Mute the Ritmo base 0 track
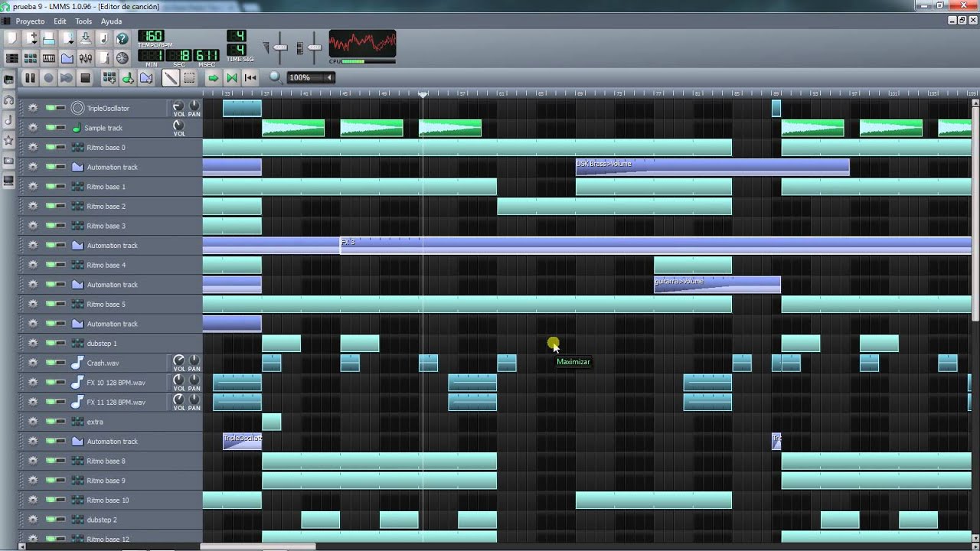This screenshot has width=980, height=551. [x=51, y=147]
